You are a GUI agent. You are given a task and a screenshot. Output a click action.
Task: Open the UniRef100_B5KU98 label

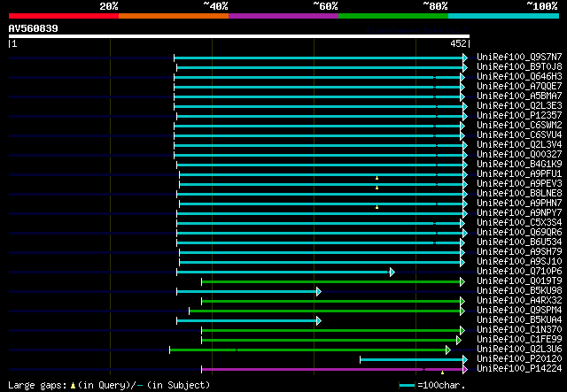[x=519, y=291]
